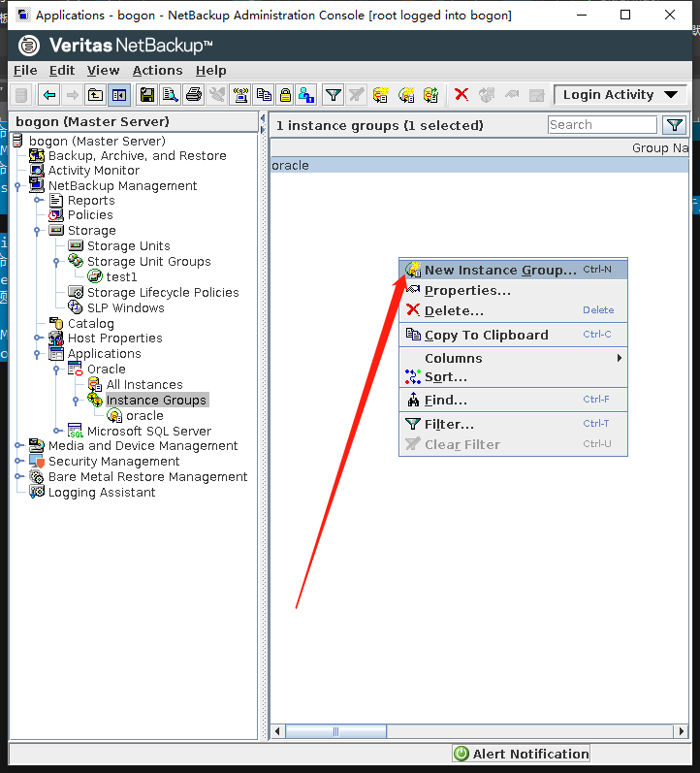Click the new instance group toolbar icon
The height and width of the screenshot is (773, 700).
click(406, 95)
